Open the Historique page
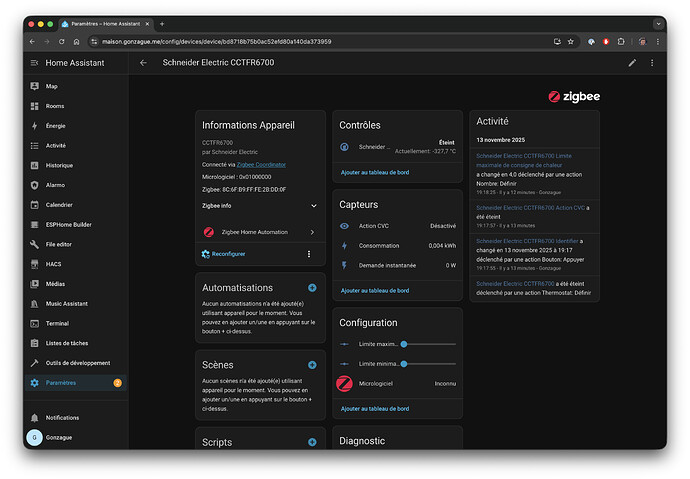The height and width of the screenshot is (479, 690). (x=76, y=165)
